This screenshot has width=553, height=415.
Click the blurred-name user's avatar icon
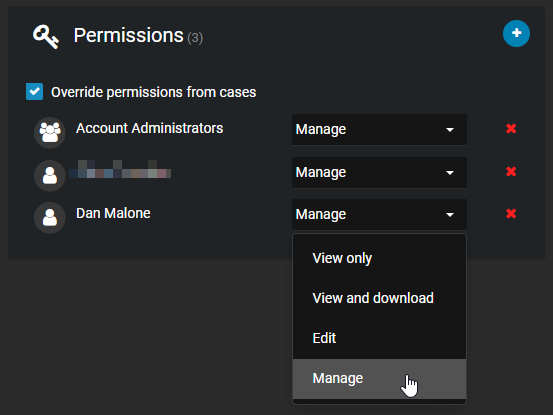click(x=50, y=175)
